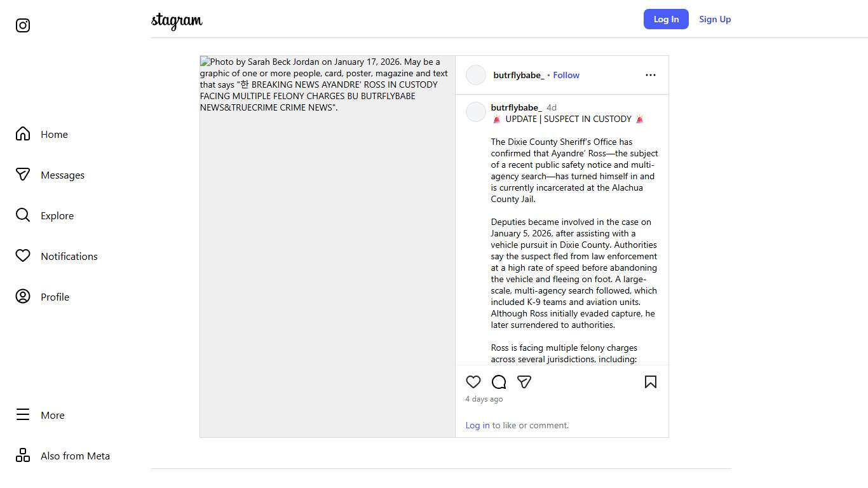Click the Notifications heart icon
Image resolution: width=868 pixels, height=488 pixels.
(23, 256)
